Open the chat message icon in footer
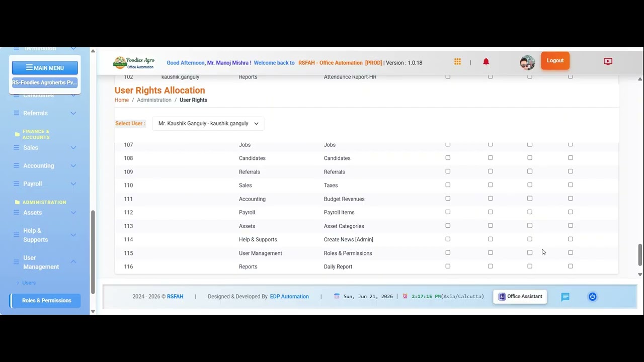The width and height of the screenshot is (644, 362). [566, 297]
